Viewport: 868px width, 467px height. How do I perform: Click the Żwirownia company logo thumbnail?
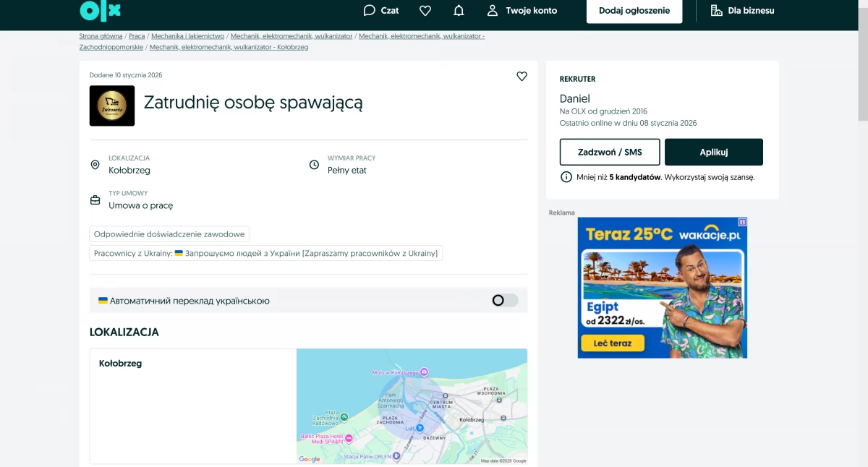[112, 106]
